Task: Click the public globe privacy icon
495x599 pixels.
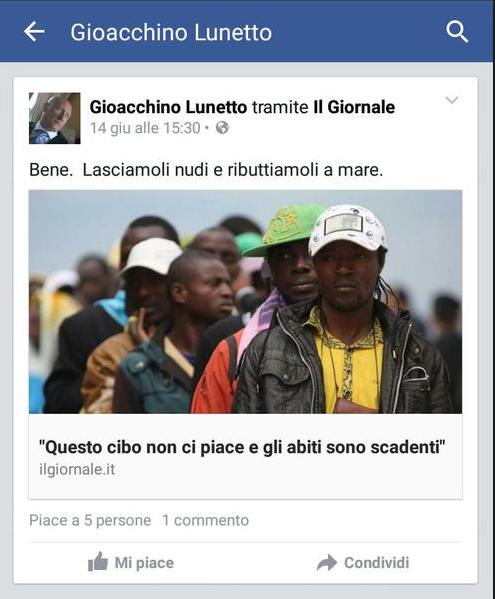Action: coord(222,128)
